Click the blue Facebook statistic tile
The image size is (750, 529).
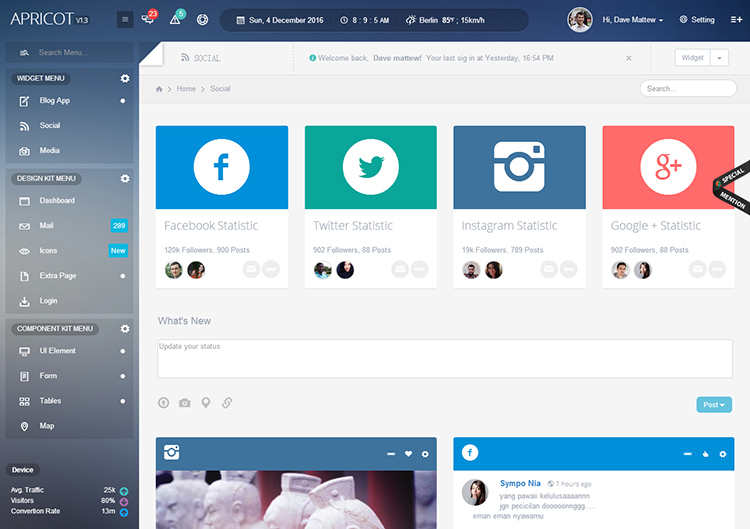(x=222, y=167)
